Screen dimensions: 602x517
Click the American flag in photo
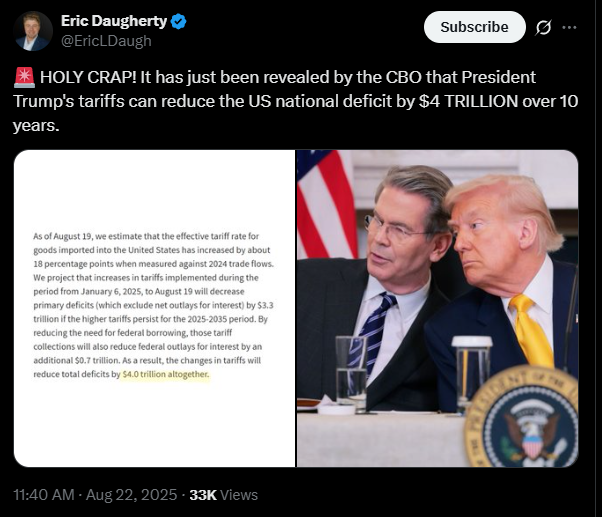[x=326, y=203]
